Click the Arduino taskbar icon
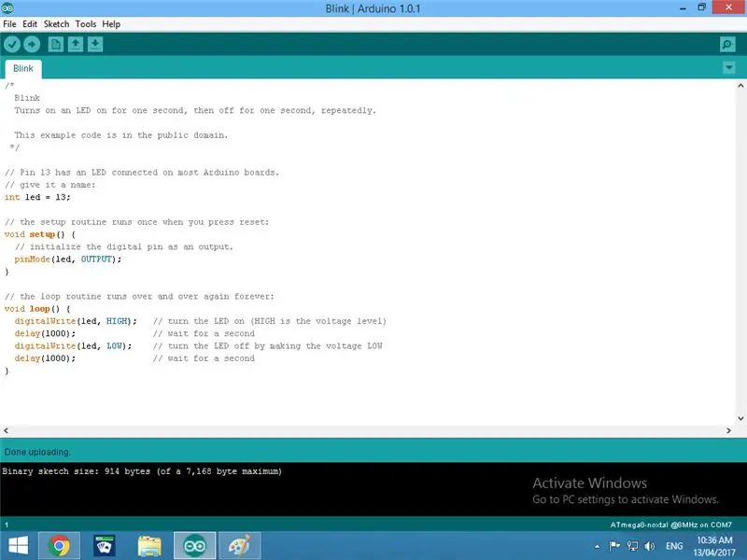The image size is (747, 560). click(x=195, y=546)
